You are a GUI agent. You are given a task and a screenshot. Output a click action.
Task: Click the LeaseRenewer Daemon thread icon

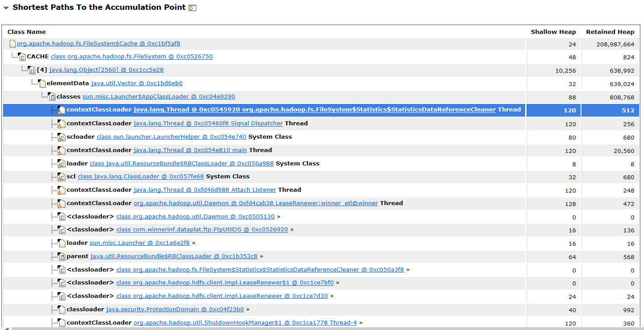(x=62, y=203)
